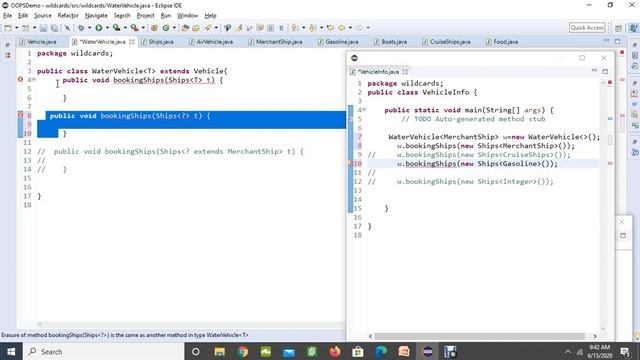The image size is (640, 360).
Task: Open the Search toolbar dropdown arrow
Action: coord(216,28)
